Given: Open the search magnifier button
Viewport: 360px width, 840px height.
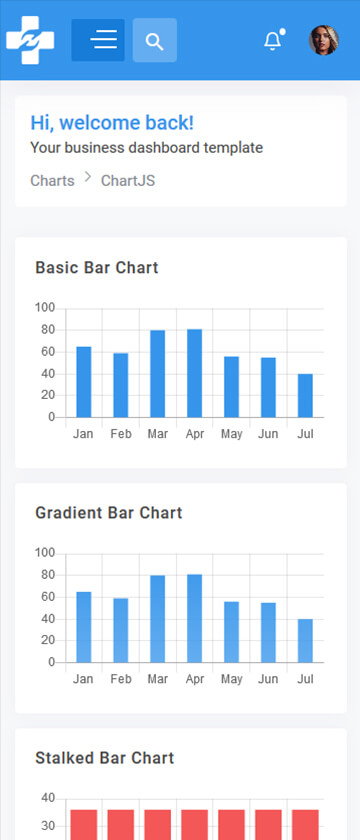Looking at the screenshot, I should [x=155, y=40].
